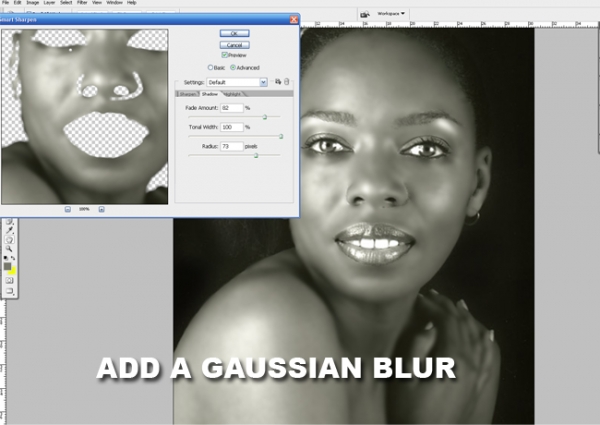Click the zoom in plus button under preview
The height and width of the screenshot is (425, 600).
coord(101,209)
